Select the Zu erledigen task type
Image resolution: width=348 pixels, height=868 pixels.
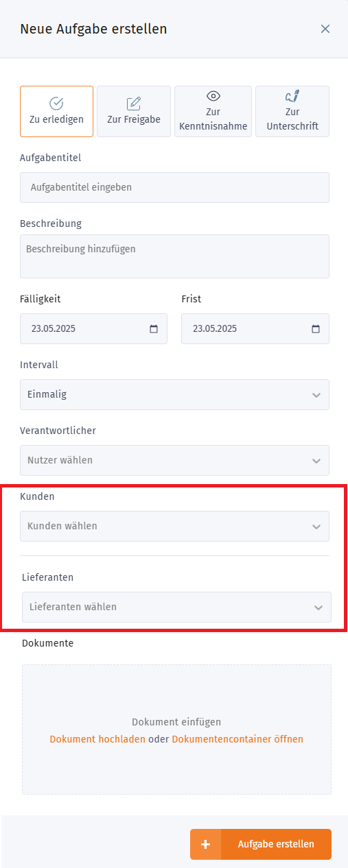56,112
